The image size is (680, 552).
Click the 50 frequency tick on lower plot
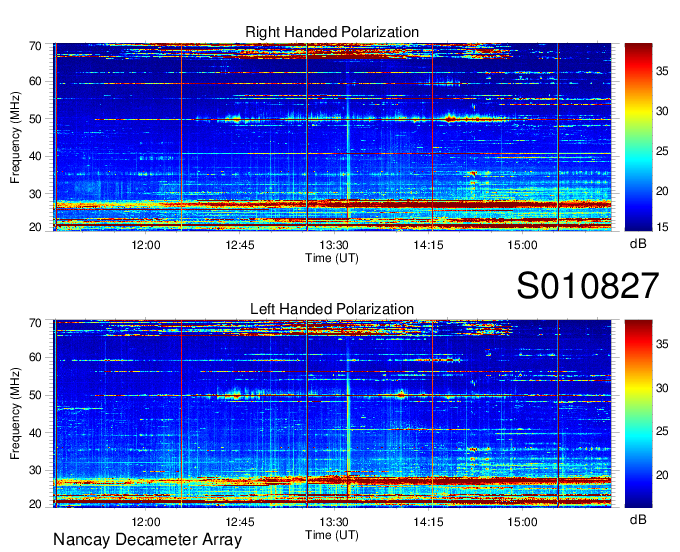tap(35, 395)
